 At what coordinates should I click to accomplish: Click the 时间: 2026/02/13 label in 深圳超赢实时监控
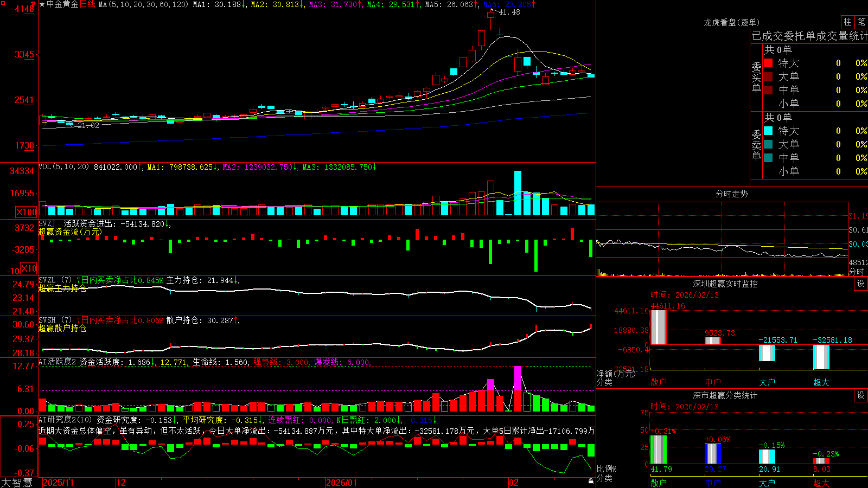(684, 295)
